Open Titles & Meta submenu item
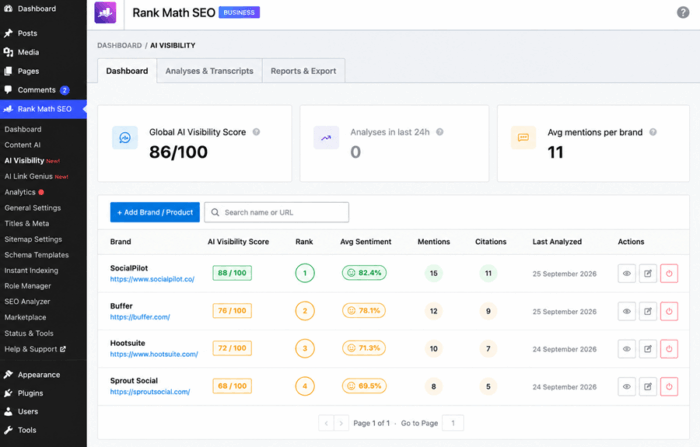This screenshot has height=447, width=700. pyautogui.click(x=27, y=223)
